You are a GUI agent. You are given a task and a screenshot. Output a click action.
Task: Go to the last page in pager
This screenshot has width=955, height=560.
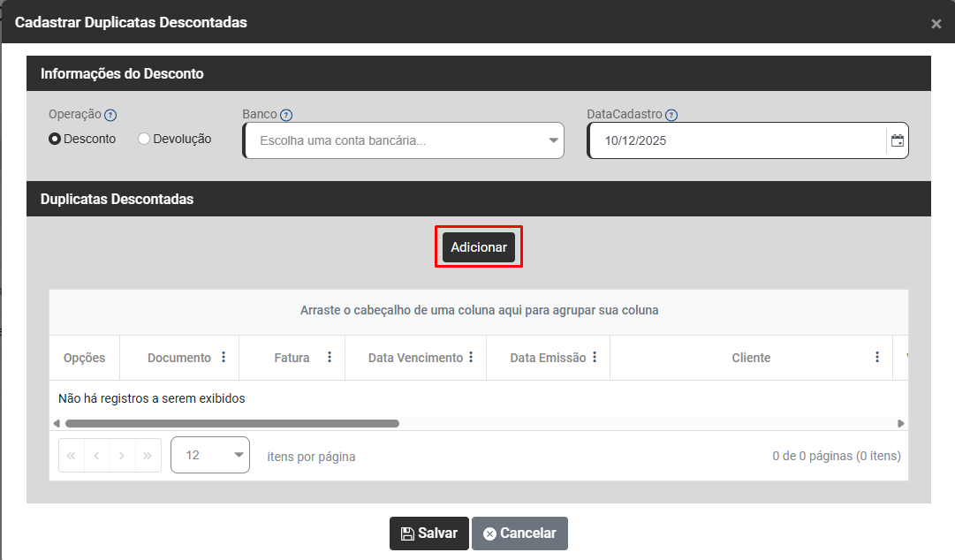[x=148, y=456]
